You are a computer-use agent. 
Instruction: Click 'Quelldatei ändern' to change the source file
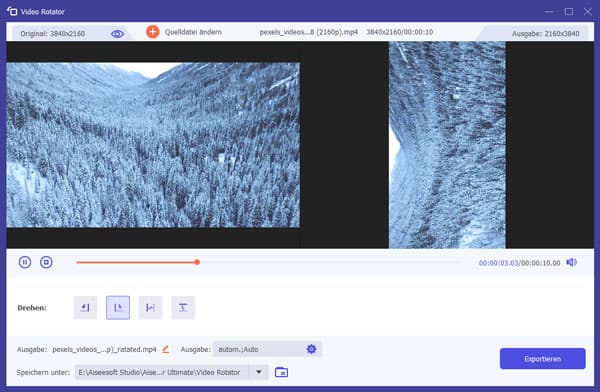point(193,32)
